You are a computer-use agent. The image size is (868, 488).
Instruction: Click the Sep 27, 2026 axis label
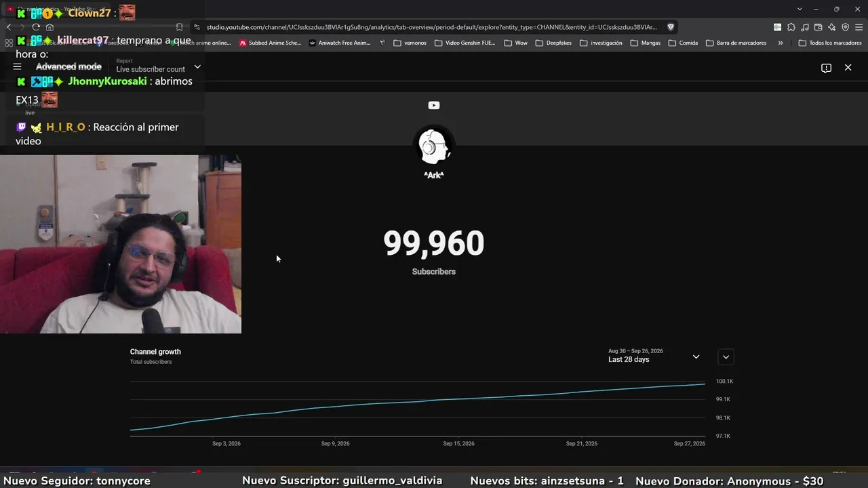click(x=690, y=444)
